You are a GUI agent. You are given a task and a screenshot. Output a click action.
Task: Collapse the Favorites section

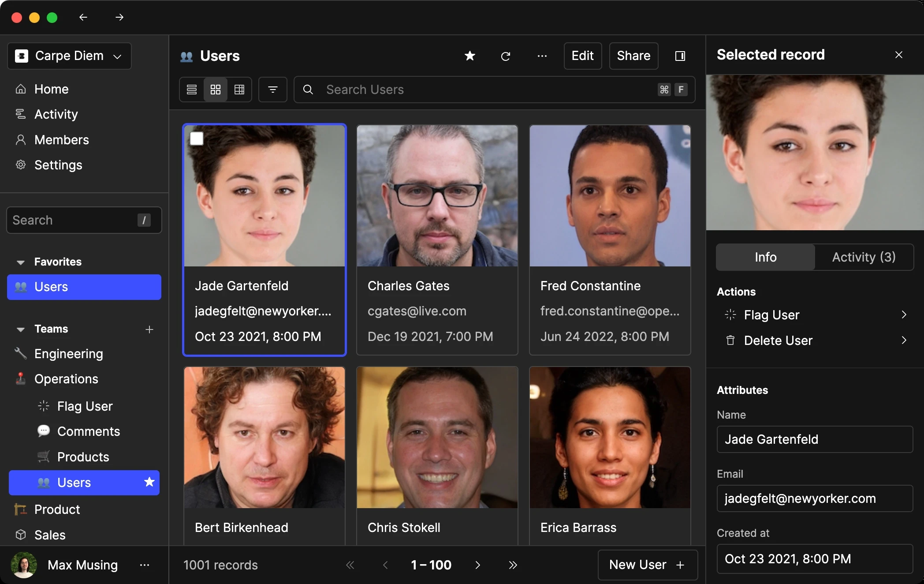pos(20,262)
